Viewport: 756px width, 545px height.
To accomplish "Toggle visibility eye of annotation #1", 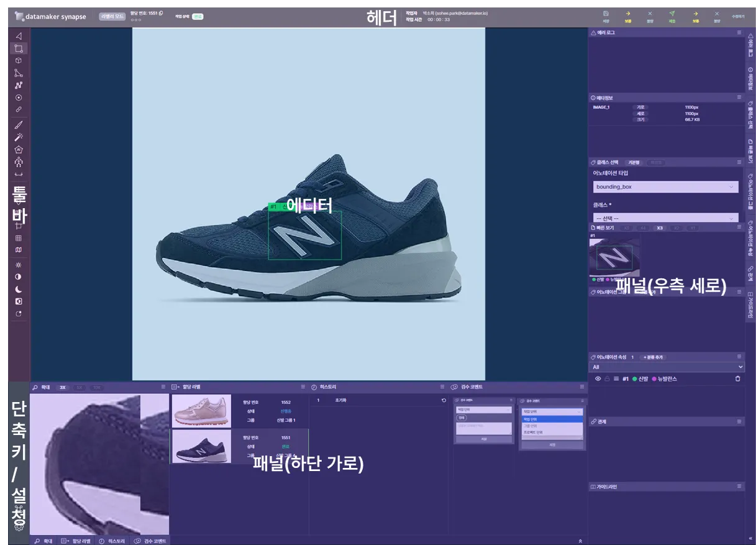I will pyautogui.click(x=598, y=378).
